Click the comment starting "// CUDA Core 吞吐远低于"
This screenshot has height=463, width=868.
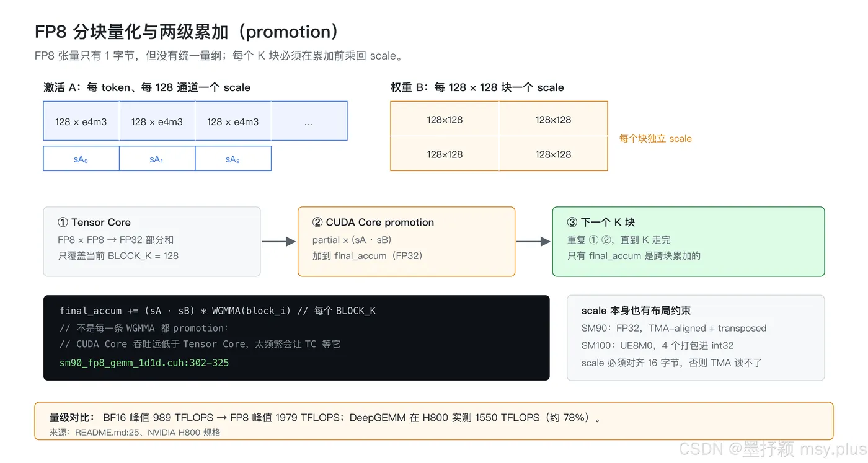pyautogui.click(x=200, y=344)
